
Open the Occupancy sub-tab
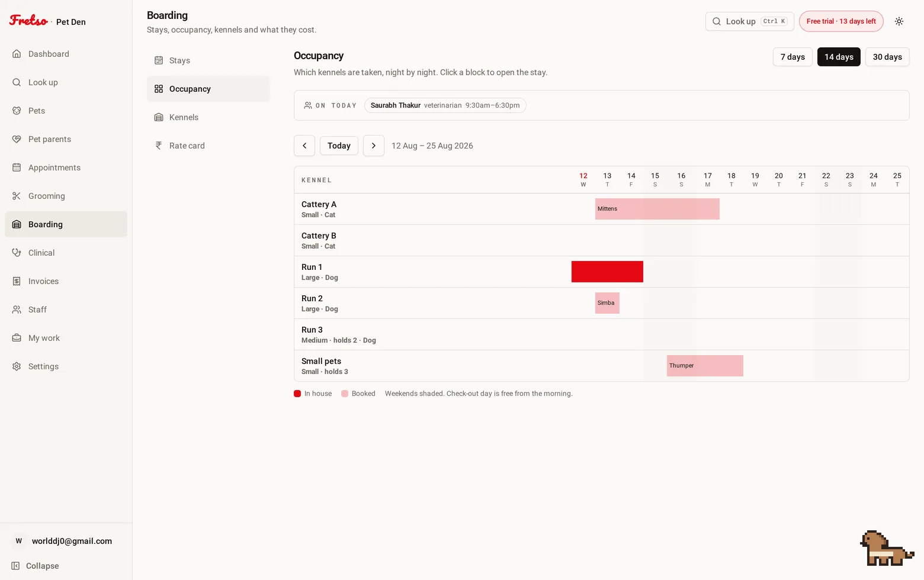click(x=208, y=89)
